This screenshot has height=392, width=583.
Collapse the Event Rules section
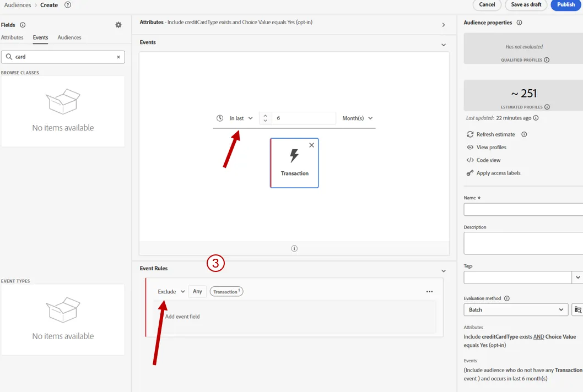coord(444,271)
